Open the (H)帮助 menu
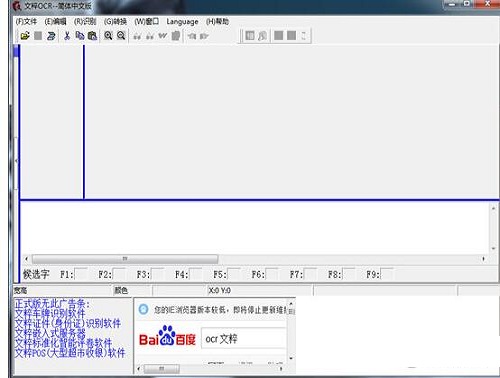The height and width of the screenshot is (378, 500). (217, 22)
